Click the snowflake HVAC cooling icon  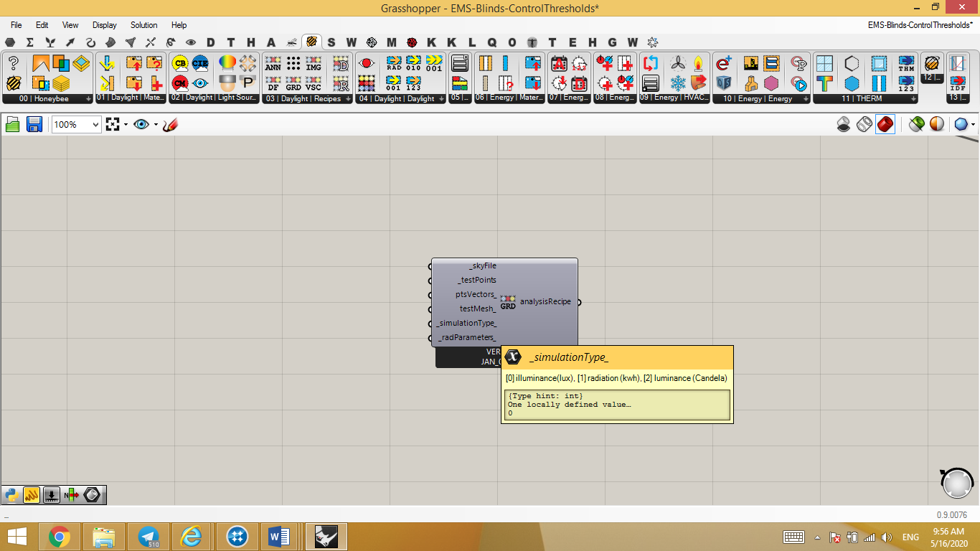click(x=678, y=83)
